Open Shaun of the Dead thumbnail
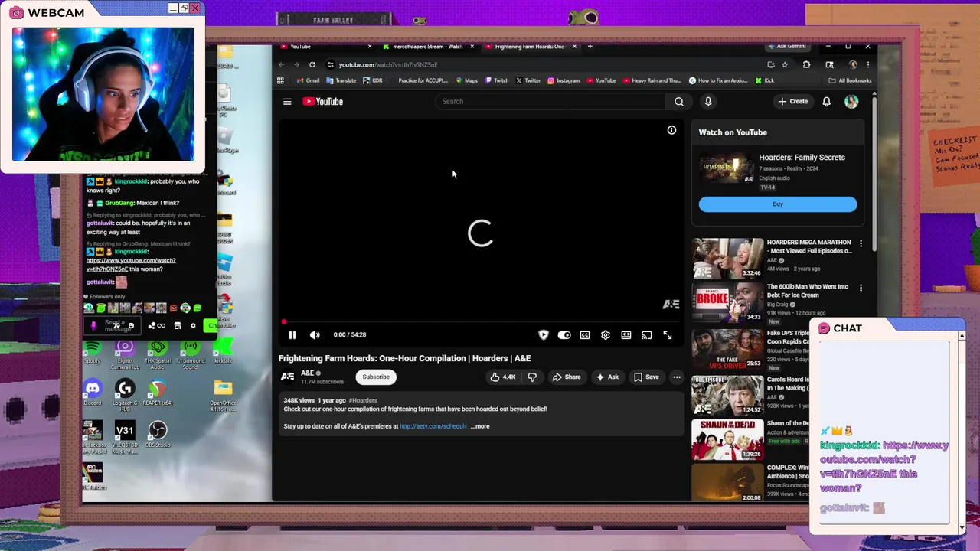The height and width of the screenshot is (551, 980). point(727,439)
